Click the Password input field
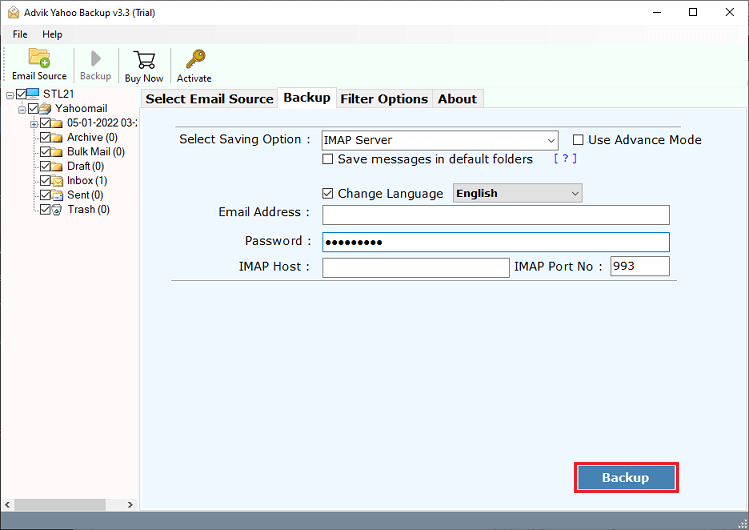Image resolution: width=749 pixels, height=530 pixels. pyautogui.click(x=495, y=242)
